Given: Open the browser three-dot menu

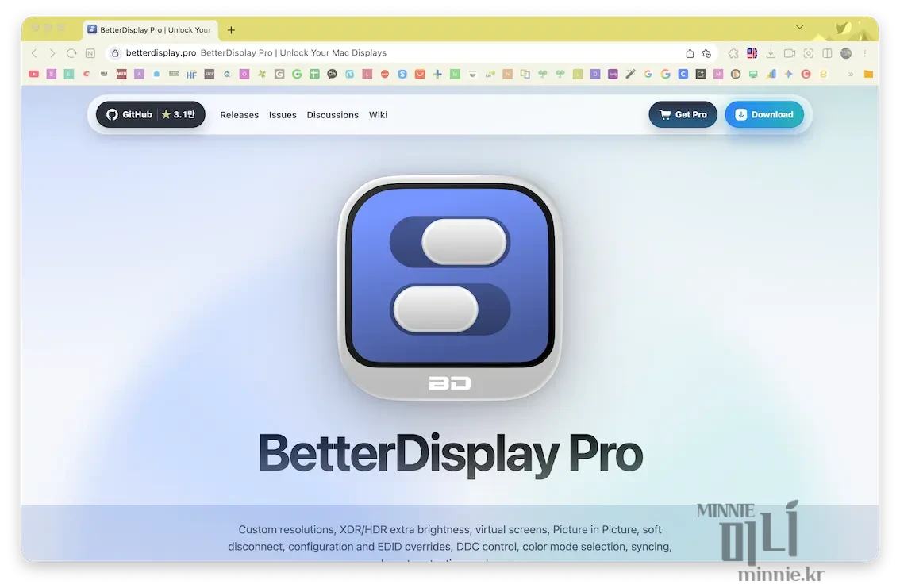Looking at the screenshot, I should point(865,53).
